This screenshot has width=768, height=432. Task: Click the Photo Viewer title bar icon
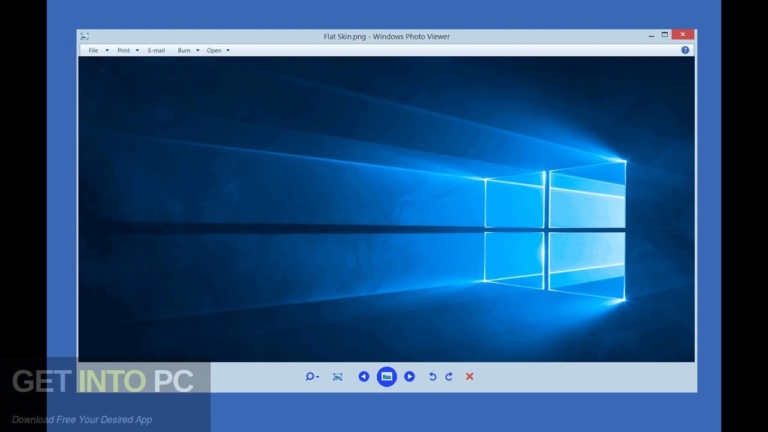85,36
